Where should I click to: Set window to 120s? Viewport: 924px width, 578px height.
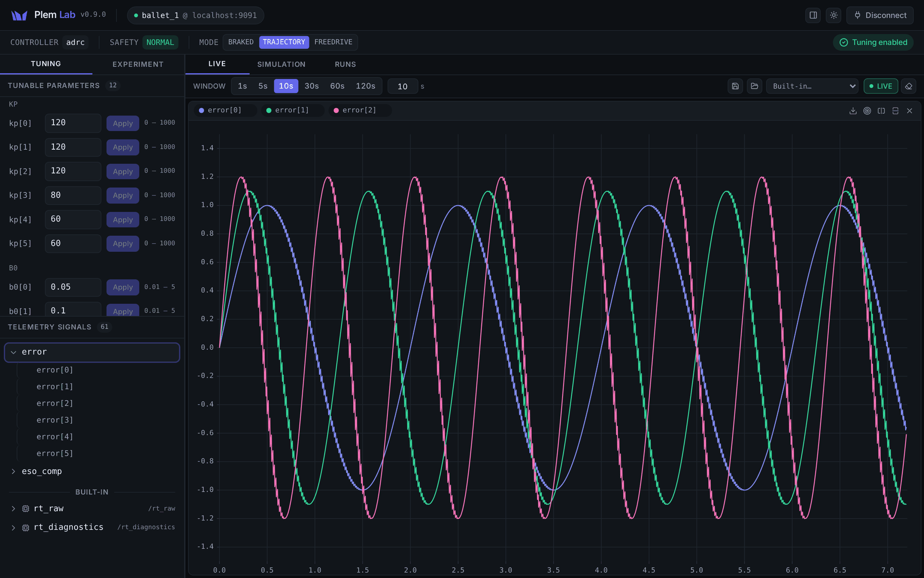[x=365, y=86]
